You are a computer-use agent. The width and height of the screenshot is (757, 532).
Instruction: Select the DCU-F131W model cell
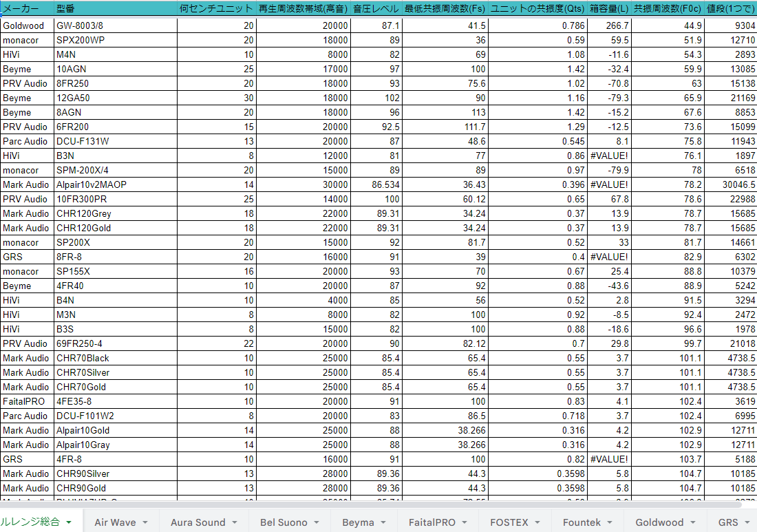coord(116,142)
